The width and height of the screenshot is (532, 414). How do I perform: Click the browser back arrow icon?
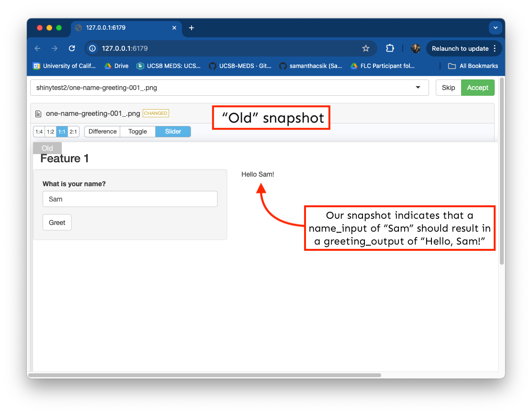[37, 48]
